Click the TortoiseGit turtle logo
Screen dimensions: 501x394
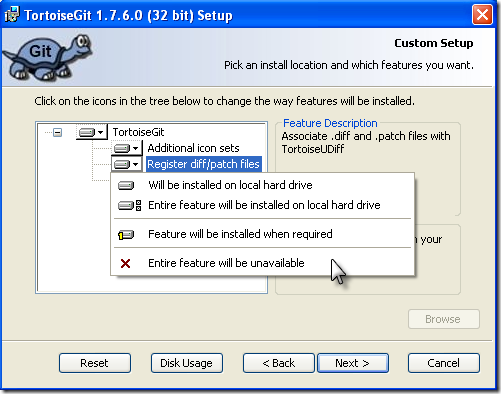pos(47,57)
